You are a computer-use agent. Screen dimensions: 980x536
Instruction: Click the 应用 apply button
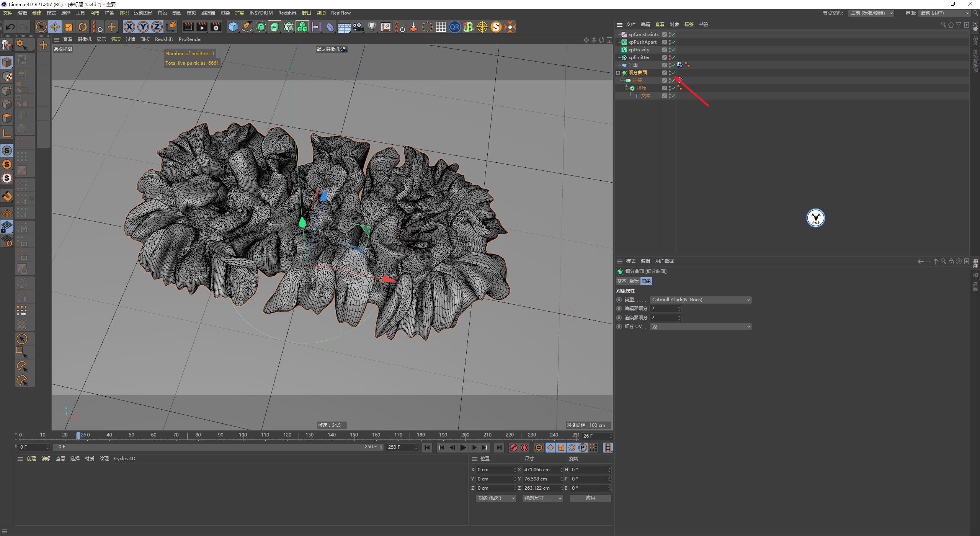[x=590, y=498]
